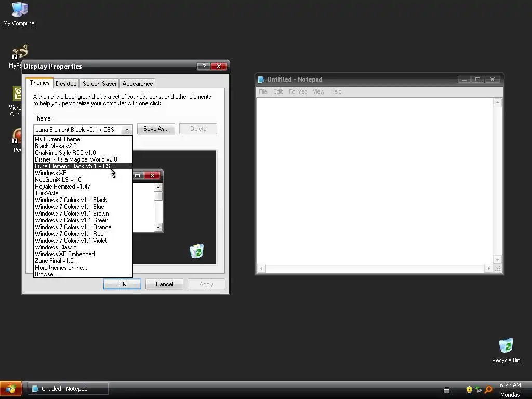Choose ChaNinja Style RC5 v1.0 theme
Screen dimensions: 532x399
[83, 153]
